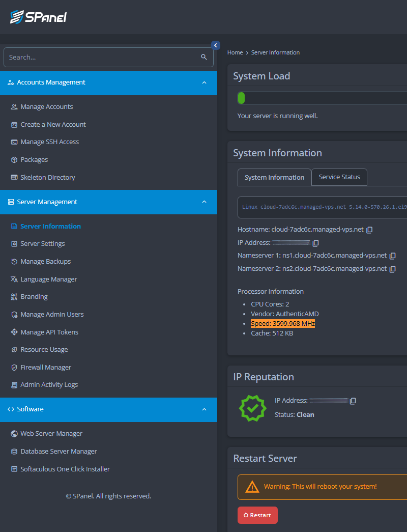Click the Admin Activity Logs icon
This screenshot has height=532, width=407.
point(14,385)
